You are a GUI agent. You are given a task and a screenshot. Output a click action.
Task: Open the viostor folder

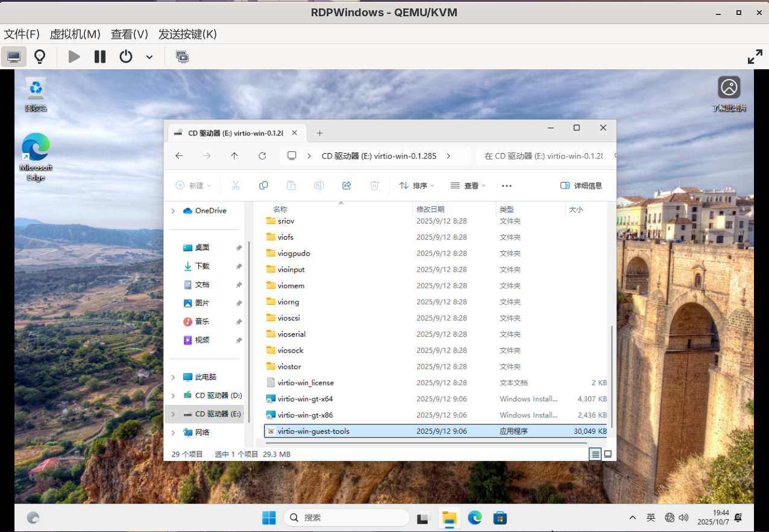(x=290, y=366)
